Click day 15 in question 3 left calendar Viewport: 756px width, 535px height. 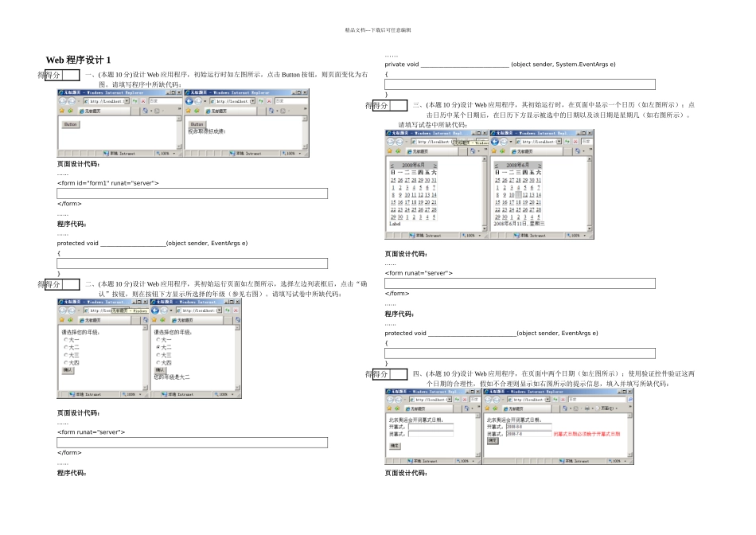393,202
